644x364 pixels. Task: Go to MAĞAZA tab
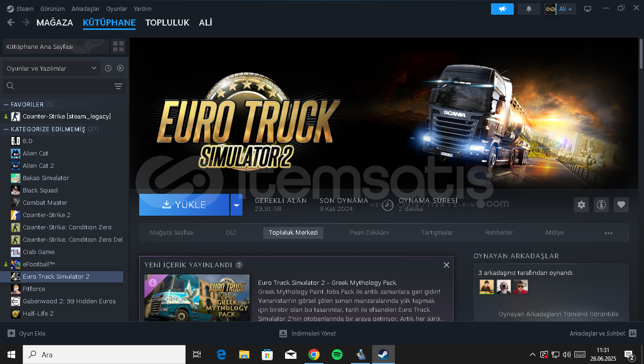[x=54, y=22]
